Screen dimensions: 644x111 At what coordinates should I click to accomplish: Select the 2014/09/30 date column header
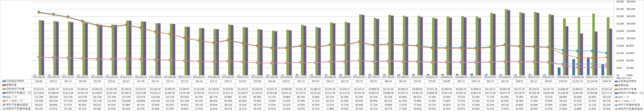pyautogui.click(x=228, y=77)
